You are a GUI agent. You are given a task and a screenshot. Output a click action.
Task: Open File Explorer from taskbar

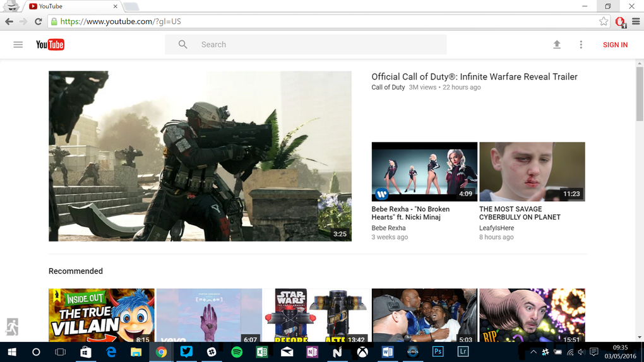(136, 352)
